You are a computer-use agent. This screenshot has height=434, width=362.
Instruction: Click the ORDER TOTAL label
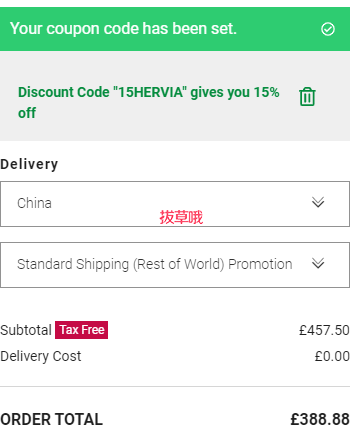pyautogui.click(x=51, y=419)
